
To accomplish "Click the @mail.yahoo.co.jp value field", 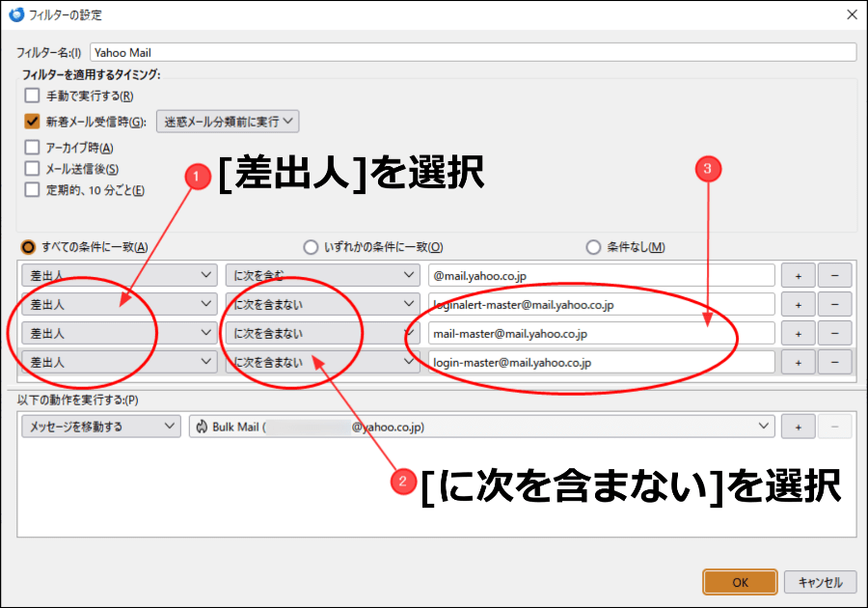I will (x=601, y=275).
